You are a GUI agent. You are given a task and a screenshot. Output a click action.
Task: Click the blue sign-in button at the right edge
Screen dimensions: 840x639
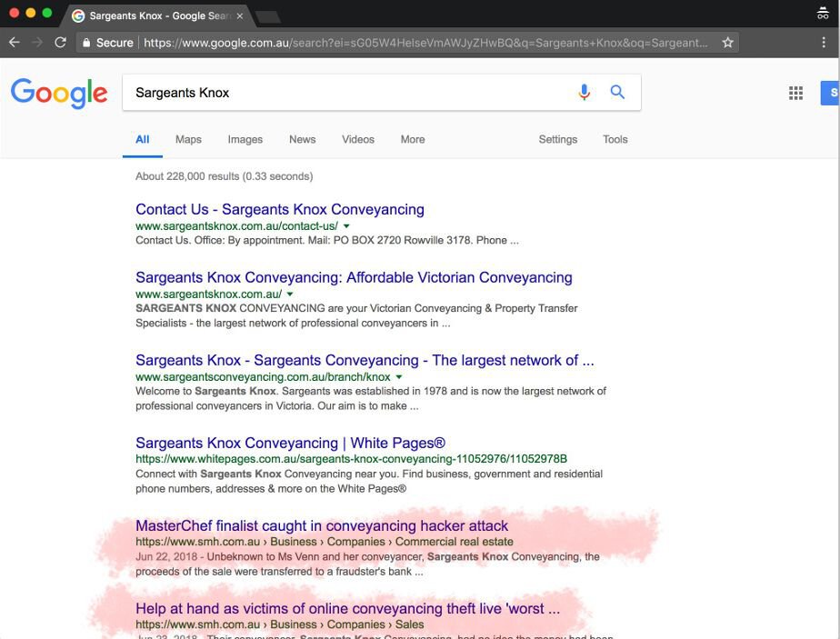tap(830, 93)
